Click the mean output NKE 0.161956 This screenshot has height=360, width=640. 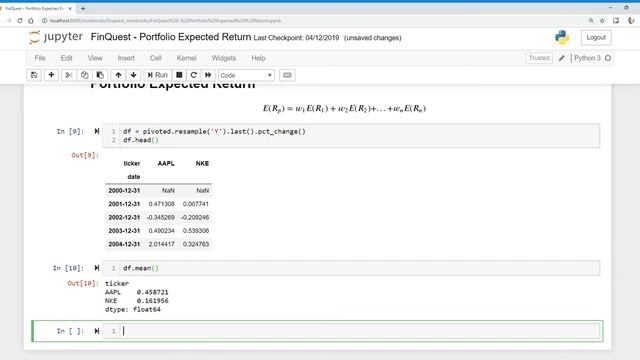[136, 301]
